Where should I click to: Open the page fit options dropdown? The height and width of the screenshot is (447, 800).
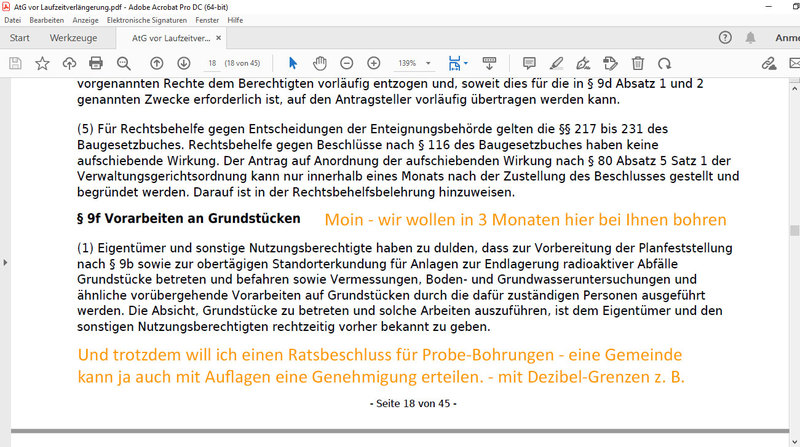coord(458,63)
